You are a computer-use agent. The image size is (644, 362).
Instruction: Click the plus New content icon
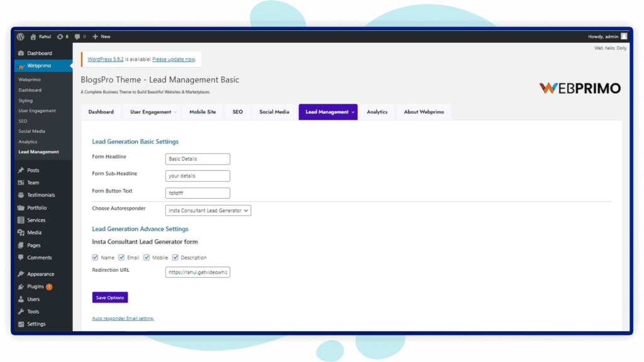point(96,37)
